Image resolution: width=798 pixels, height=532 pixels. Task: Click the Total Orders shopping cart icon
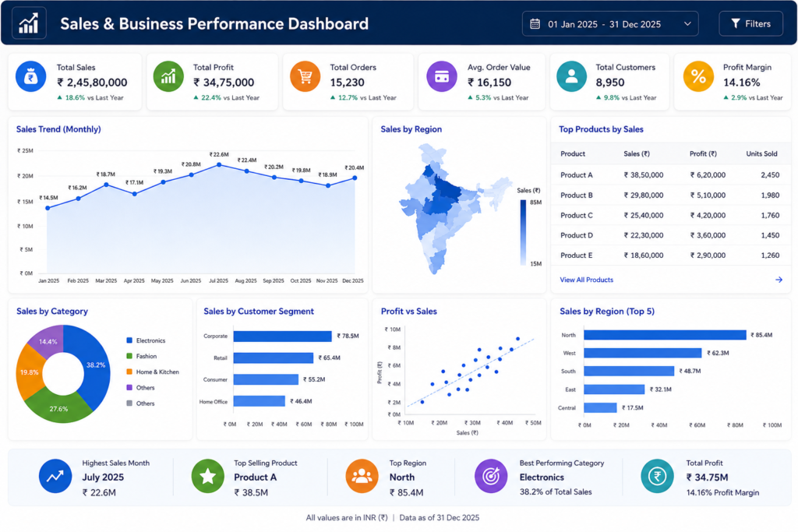pyautogui.click(x=305, y=76)
